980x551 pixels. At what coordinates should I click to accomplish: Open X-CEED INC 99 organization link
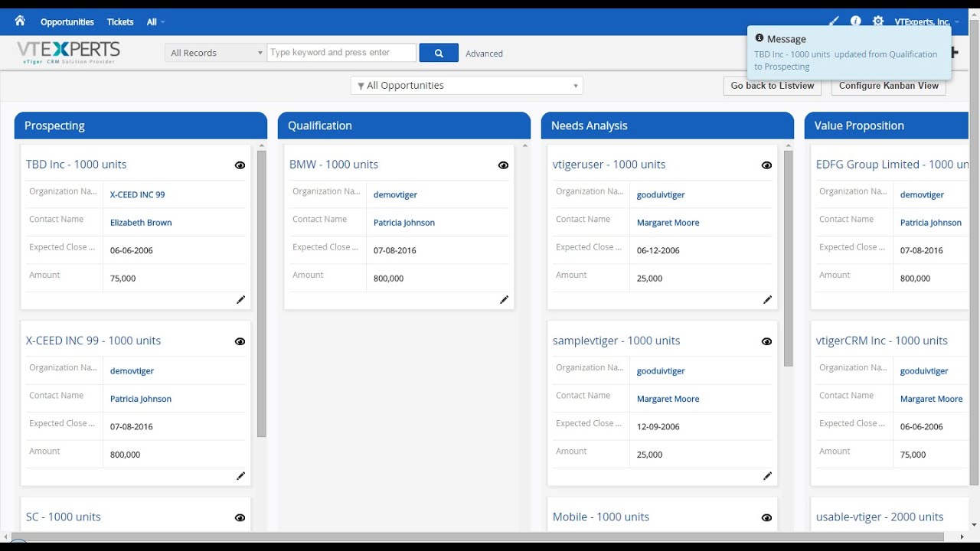[x=138, y=194]
